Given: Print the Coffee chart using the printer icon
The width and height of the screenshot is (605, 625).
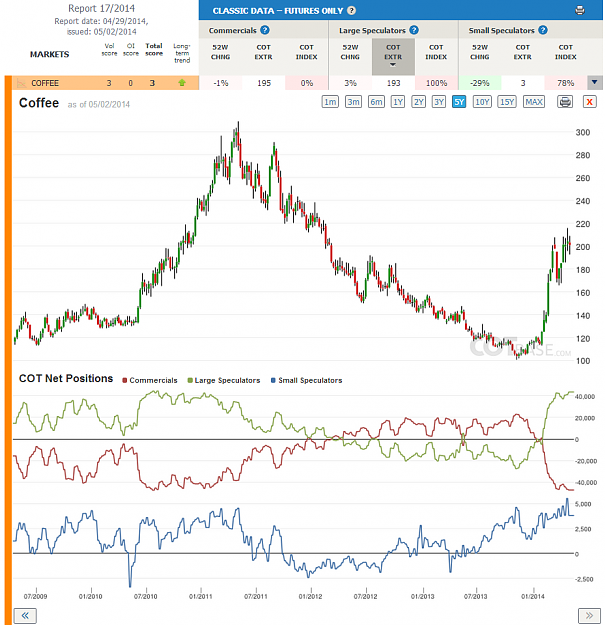Looking at the screenshot, I should click(x=565, y=102).
